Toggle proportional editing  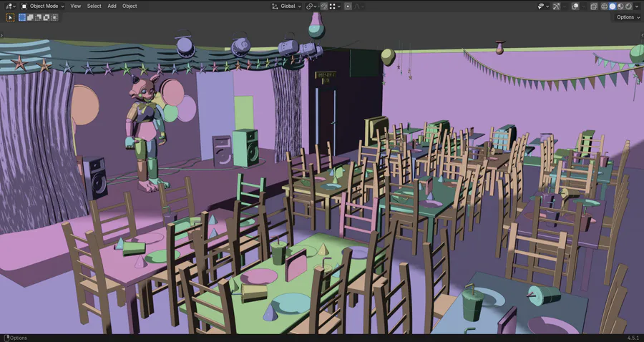[348, 6]
